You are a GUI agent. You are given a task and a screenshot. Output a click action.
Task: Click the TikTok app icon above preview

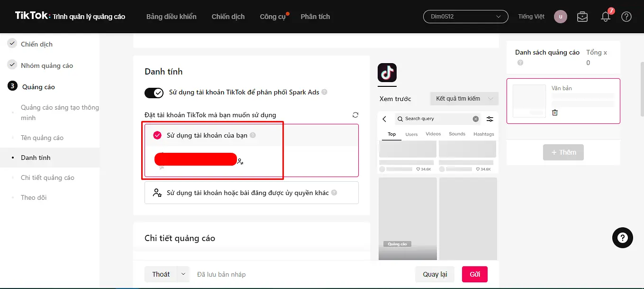(x=387, y=73)
